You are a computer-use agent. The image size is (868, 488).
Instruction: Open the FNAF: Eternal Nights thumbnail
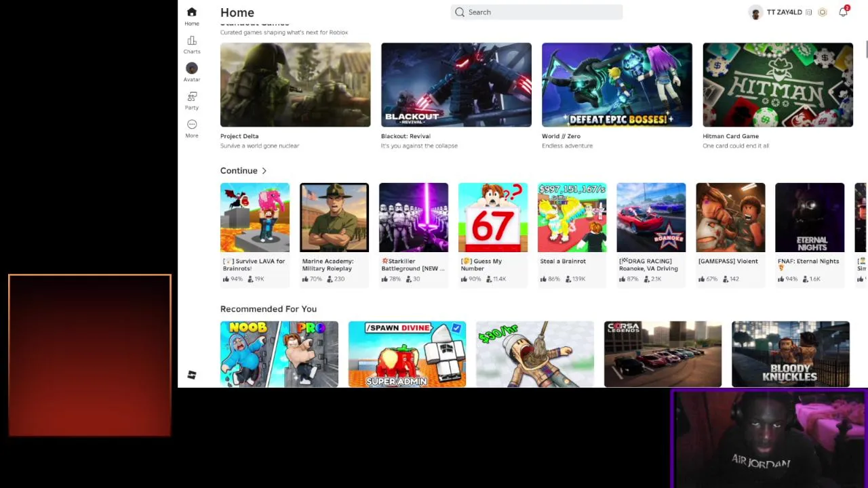810,218
